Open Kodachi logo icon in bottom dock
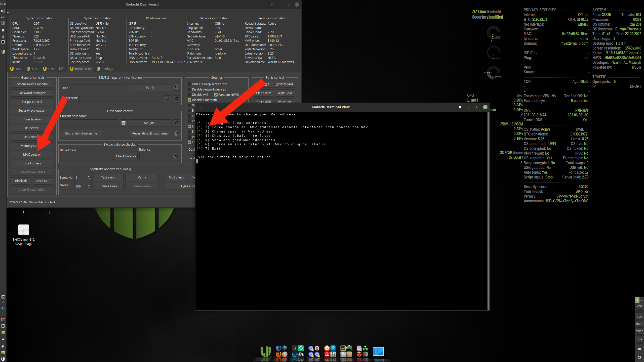 coord(265,351)
